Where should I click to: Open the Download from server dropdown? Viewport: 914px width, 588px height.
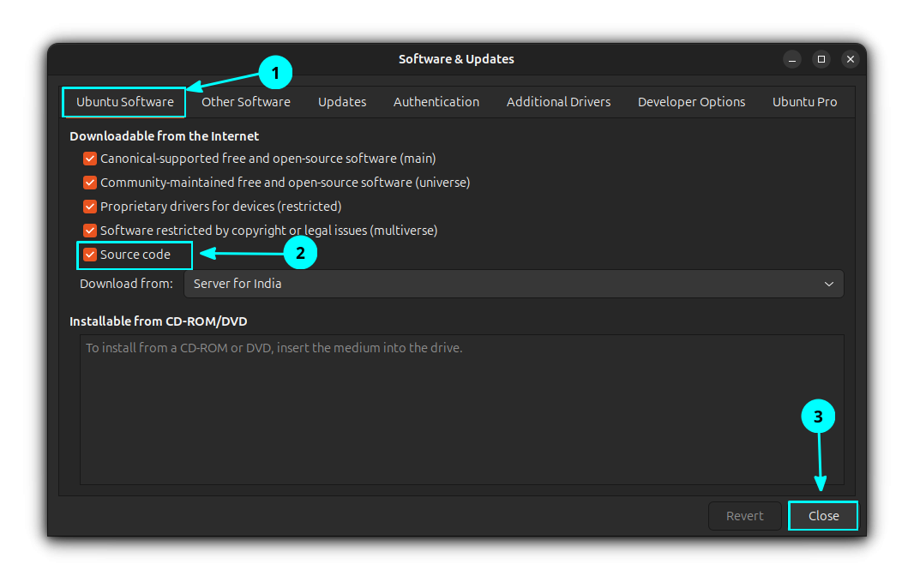514,284
